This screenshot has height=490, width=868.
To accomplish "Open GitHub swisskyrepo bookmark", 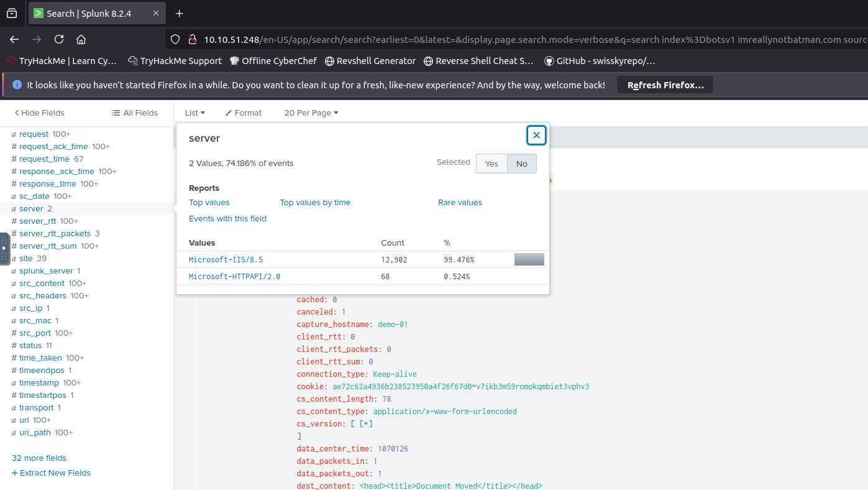I will point(600,61).
